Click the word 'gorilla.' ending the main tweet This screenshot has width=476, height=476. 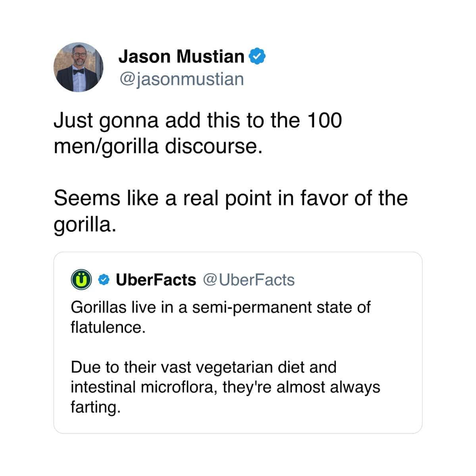(x=85, y=225)
